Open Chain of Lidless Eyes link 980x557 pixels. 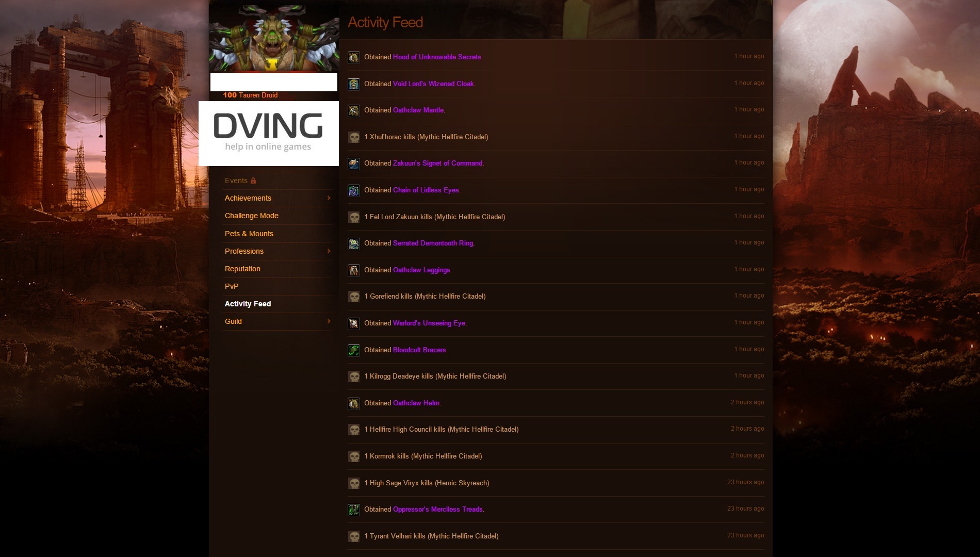pyautogui.click(x=426, y=190)
